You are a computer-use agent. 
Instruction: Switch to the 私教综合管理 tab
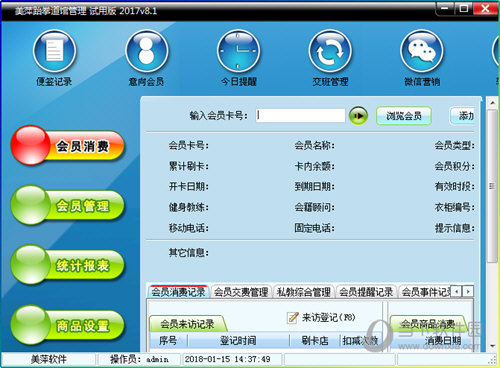(304, 292)
